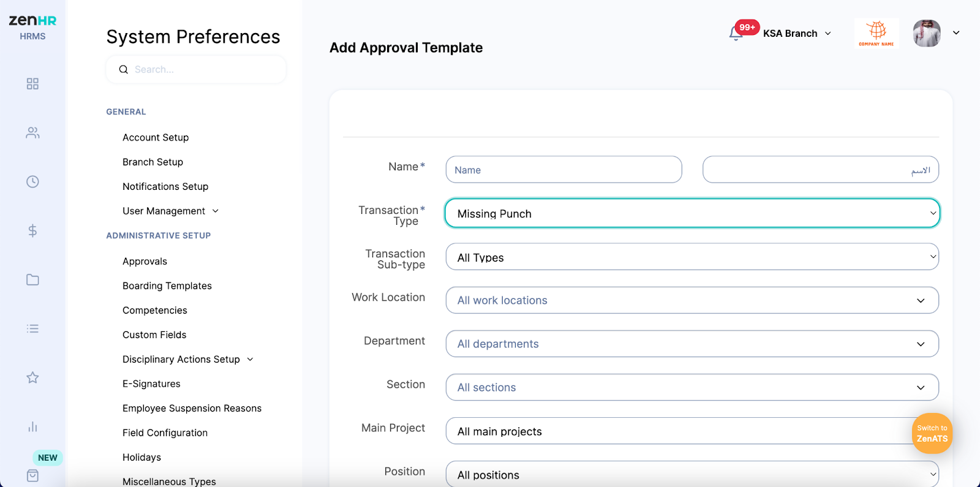
Task: Open the All positions dropdown
Action: 692,474
